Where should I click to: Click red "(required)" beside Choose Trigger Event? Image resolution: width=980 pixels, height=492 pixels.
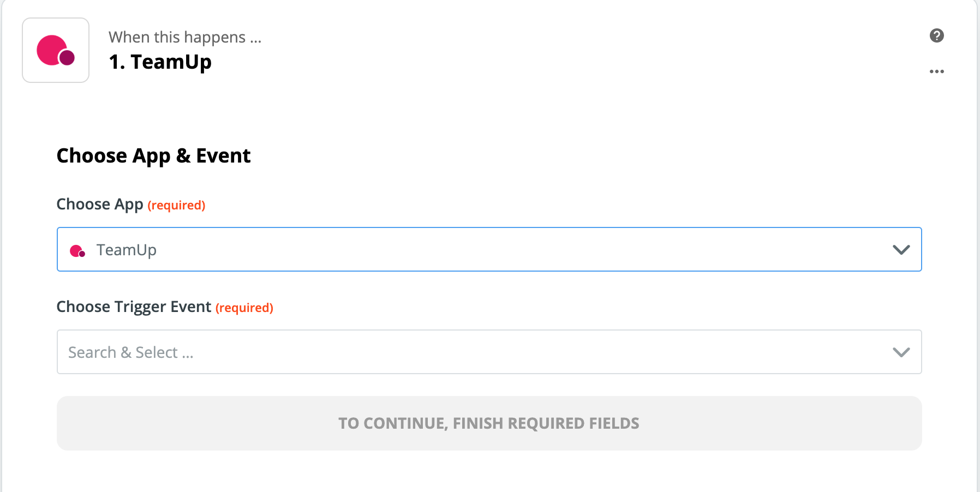tap(244, 308)
